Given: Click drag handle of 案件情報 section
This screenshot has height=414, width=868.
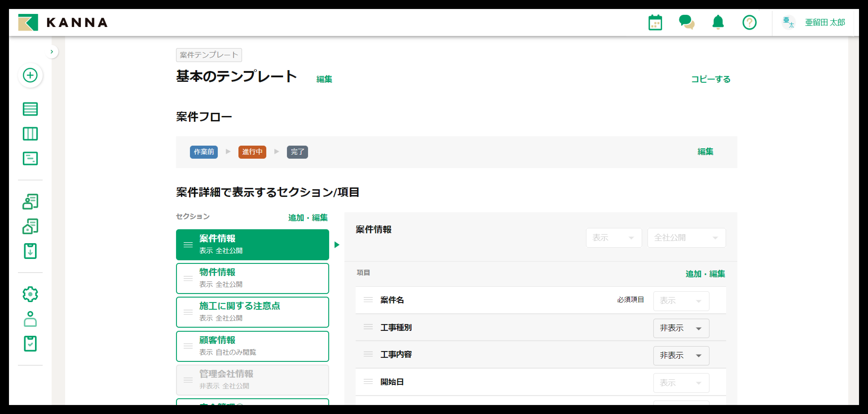Looking at the screenshot, I should coord(188,245).
